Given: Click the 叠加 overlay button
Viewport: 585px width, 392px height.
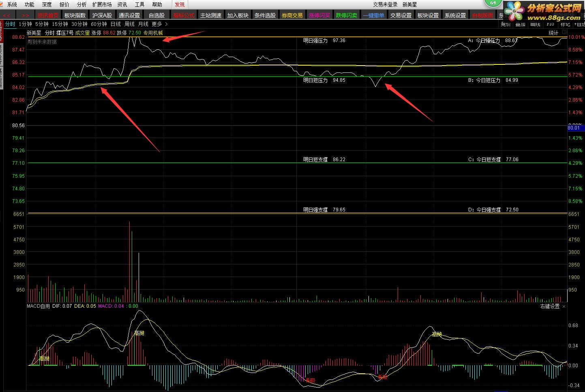Looking at the screenshot, I should (521, 24).
